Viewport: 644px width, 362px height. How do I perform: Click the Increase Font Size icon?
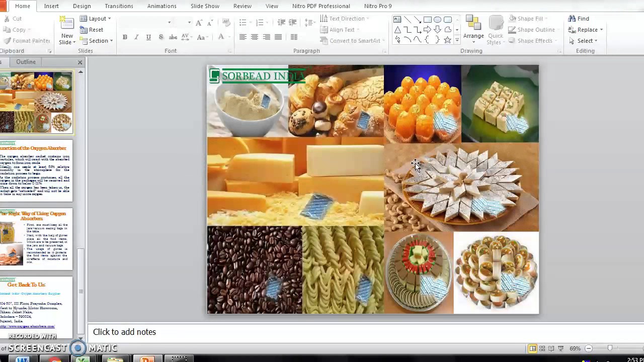point(199,23)
